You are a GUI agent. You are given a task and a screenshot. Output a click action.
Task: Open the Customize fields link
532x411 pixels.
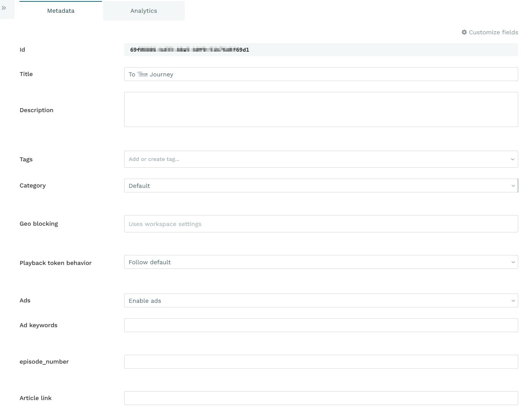coord(490,32)
